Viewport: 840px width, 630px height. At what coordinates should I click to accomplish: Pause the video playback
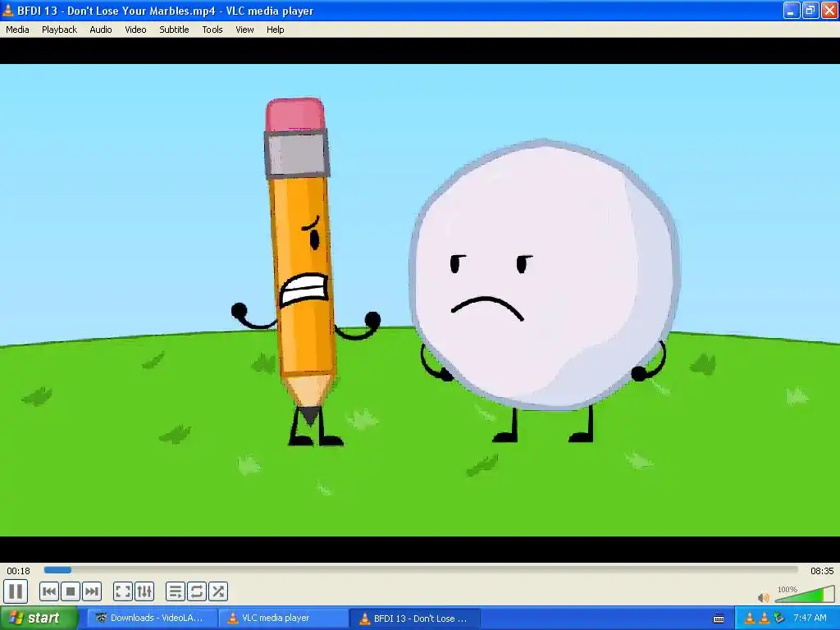click(16, 591)
